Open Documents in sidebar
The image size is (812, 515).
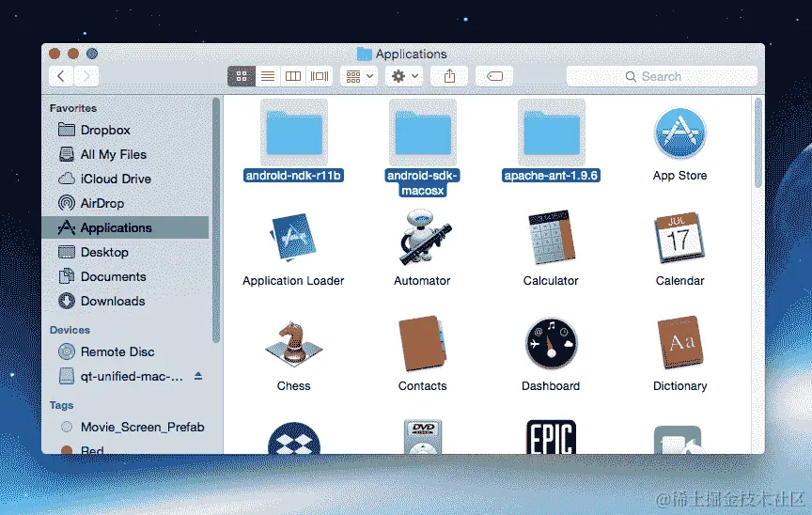126,276
